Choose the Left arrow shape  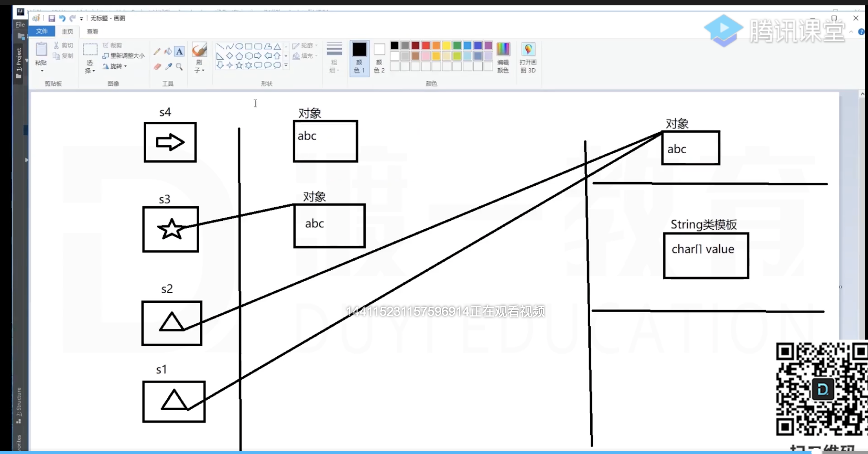point(268,56)
